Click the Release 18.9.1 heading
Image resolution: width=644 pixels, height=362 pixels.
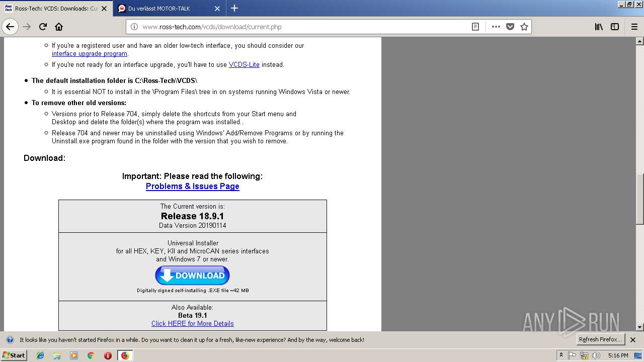click(x=193, y=216)
